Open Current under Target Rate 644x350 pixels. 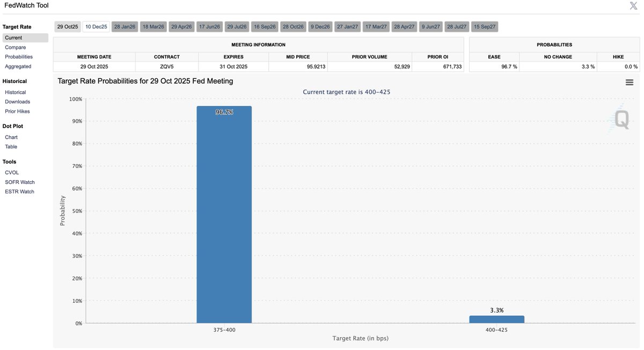[25, 38]
